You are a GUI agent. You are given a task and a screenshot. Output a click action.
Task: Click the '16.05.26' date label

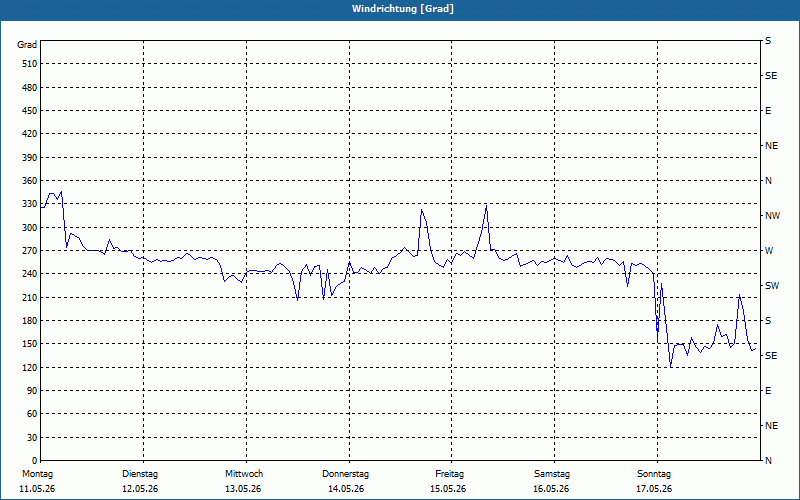pyautogui.click(x=551, y=489)
